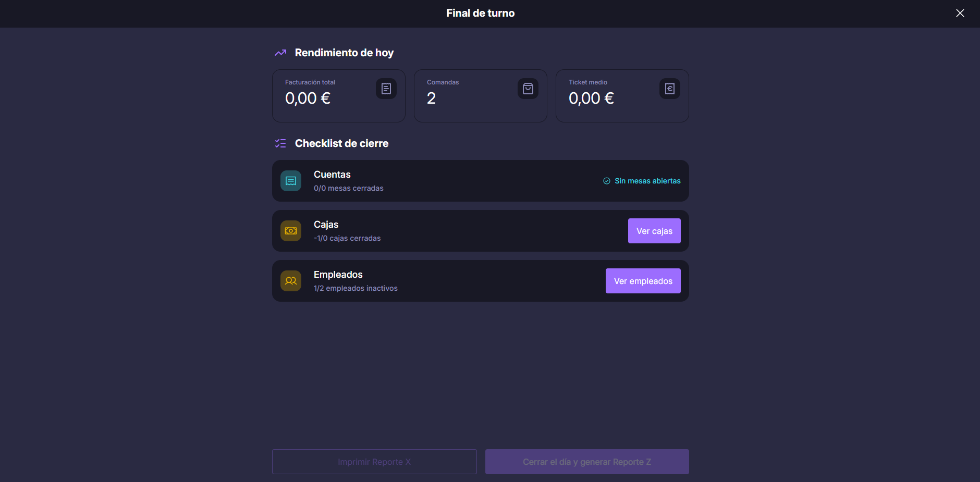Click the 1/2 empleados inactivos text
Viewport: 980px width, 482px height.
pos(356,288)
